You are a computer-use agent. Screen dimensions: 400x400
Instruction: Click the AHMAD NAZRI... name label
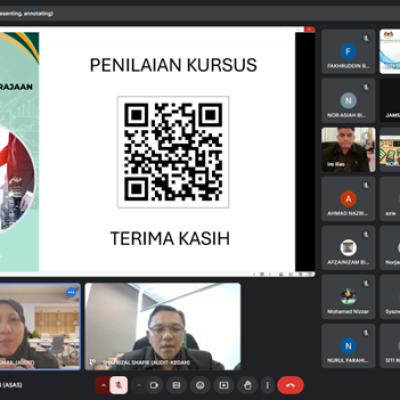pyautogui.click(x=347, y=213)
